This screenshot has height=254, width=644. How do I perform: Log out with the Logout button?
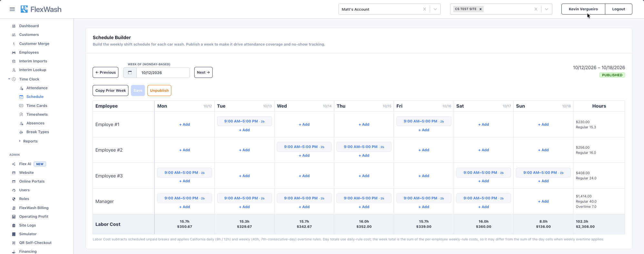tap(619, 9)
